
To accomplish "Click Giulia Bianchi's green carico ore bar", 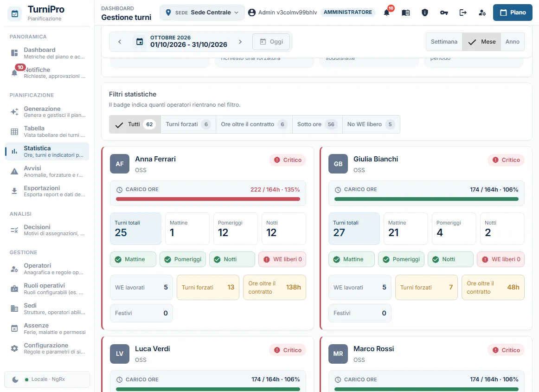I will click(x=426, y=199).
